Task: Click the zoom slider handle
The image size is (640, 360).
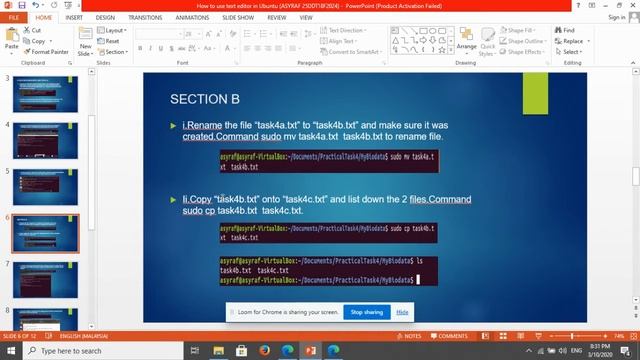Action: pyautogui.click(x=572, y=336)
